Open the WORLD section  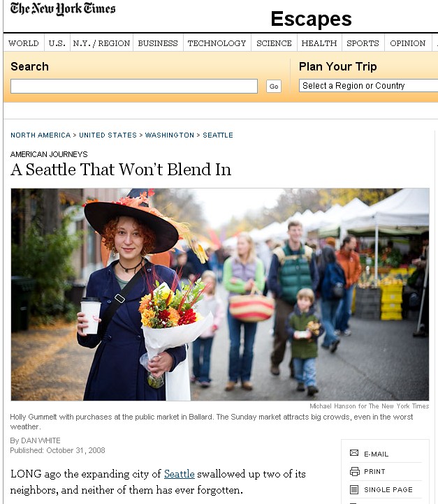coord(24,43)
